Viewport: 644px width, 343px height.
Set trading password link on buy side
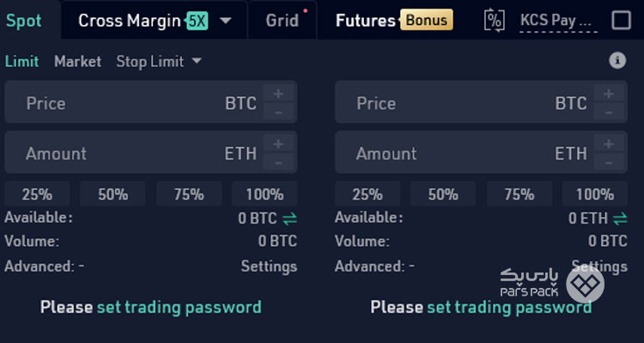(179, 307)
